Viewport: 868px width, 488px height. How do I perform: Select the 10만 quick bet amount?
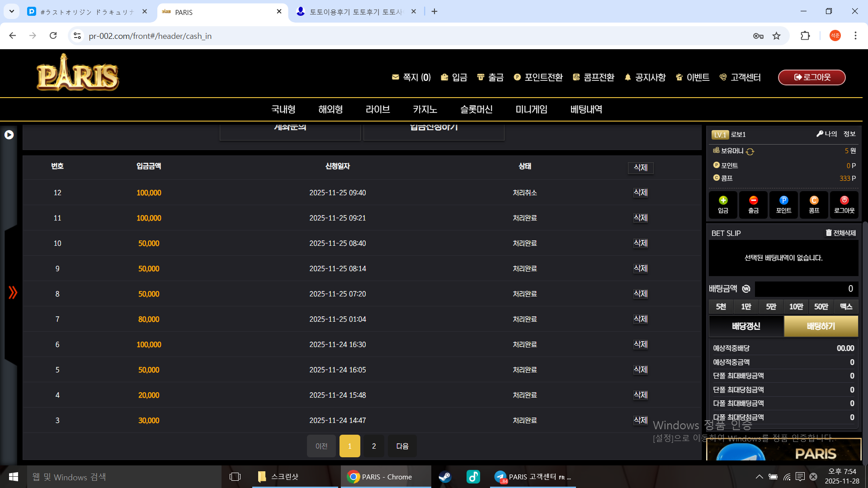[796, 307]
